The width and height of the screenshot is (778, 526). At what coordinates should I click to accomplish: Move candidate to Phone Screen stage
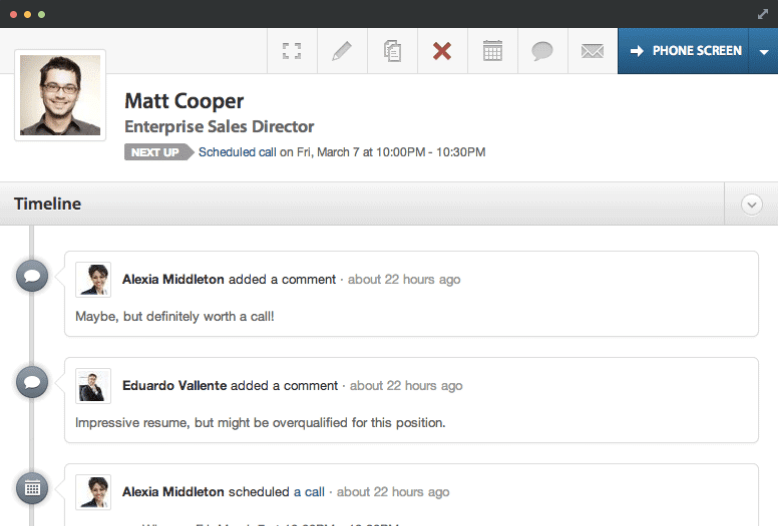685,51
